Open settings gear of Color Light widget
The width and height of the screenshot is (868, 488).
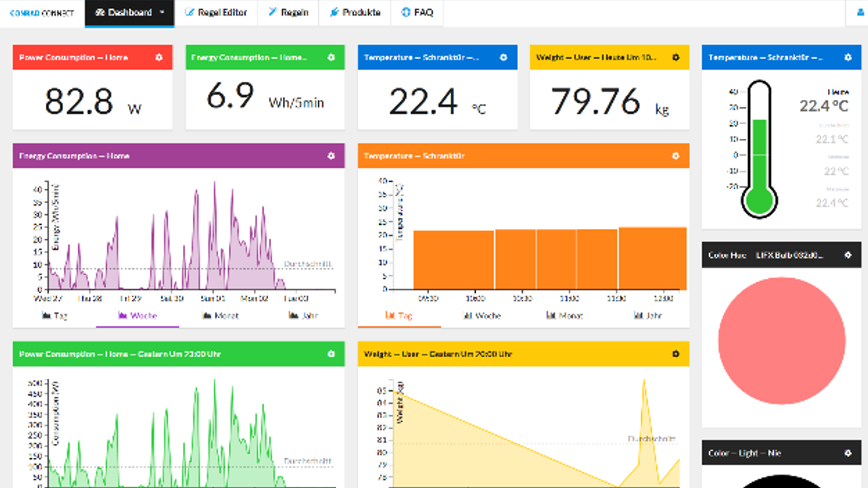coord(848,452)
